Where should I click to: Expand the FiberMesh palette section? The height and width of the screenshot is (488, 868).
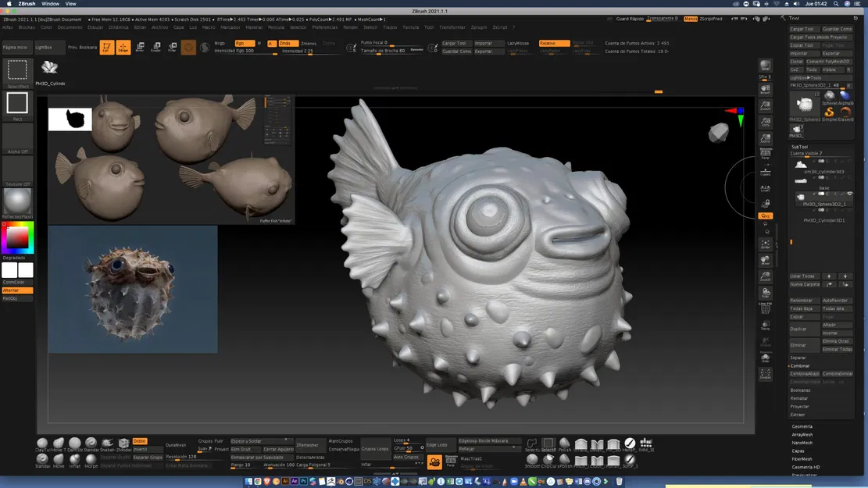tap(802, 459)
